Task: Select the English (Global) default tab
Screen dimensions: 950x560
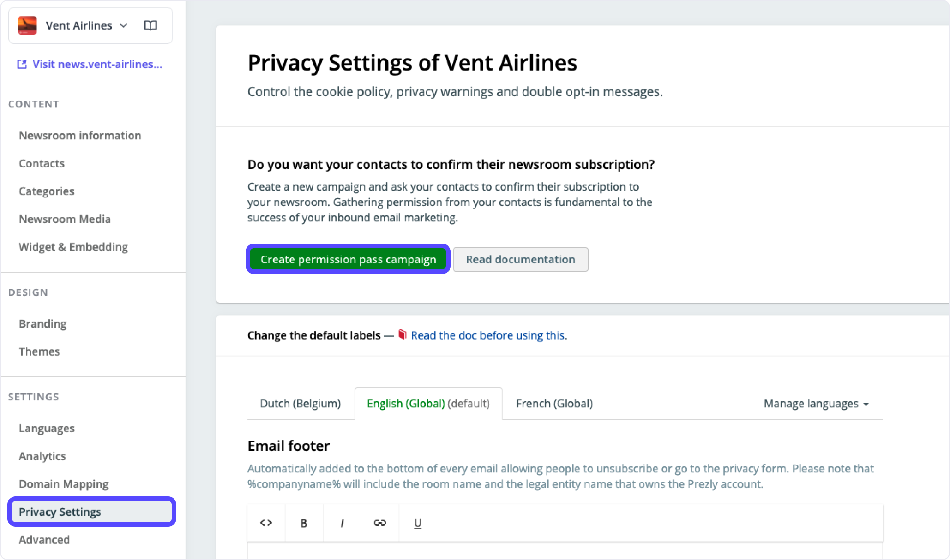Action: [x=428, y=404]
